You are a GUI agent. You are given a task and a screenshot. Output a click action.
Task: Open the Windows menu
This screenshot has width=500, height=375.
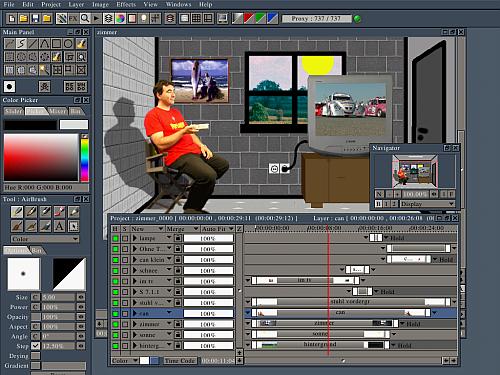click(178, 4)
